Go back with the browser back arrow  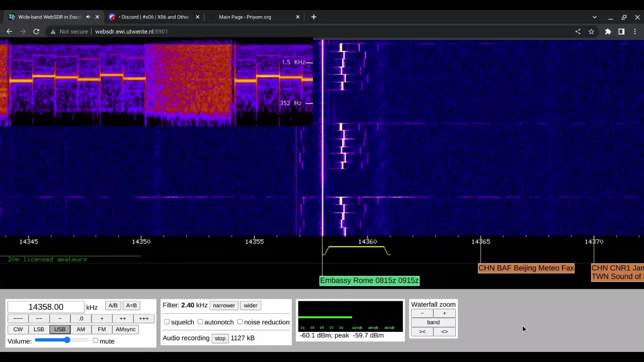[9, 31]
